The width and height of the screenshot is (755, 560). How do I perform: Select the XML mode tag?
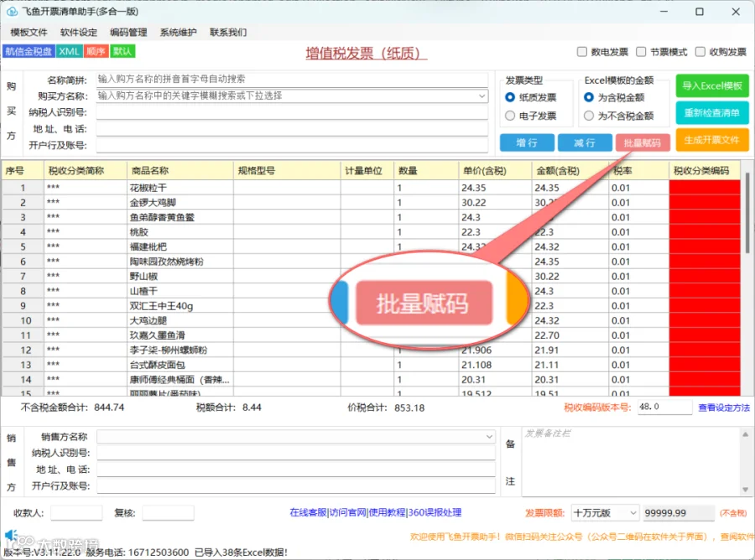(70, 51)
